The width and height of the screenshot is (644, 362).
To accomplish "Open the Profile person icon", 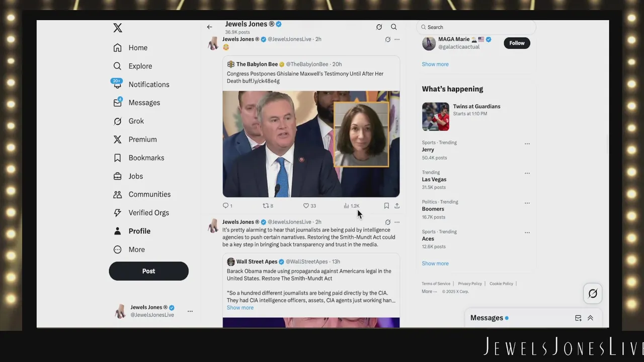I will (117, 231).
